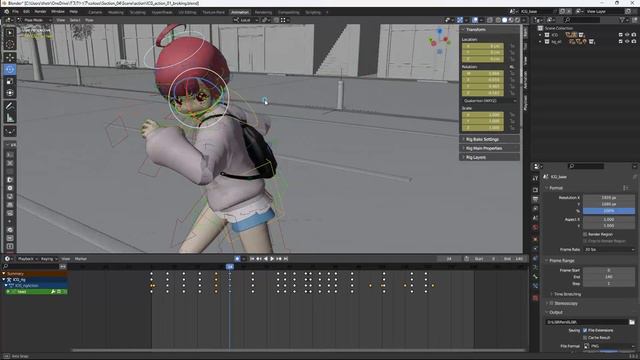This screenshot has height=360, width=640.
Task: Hide the bg_all collection with eye icon
Action: (x=627, y=42)
